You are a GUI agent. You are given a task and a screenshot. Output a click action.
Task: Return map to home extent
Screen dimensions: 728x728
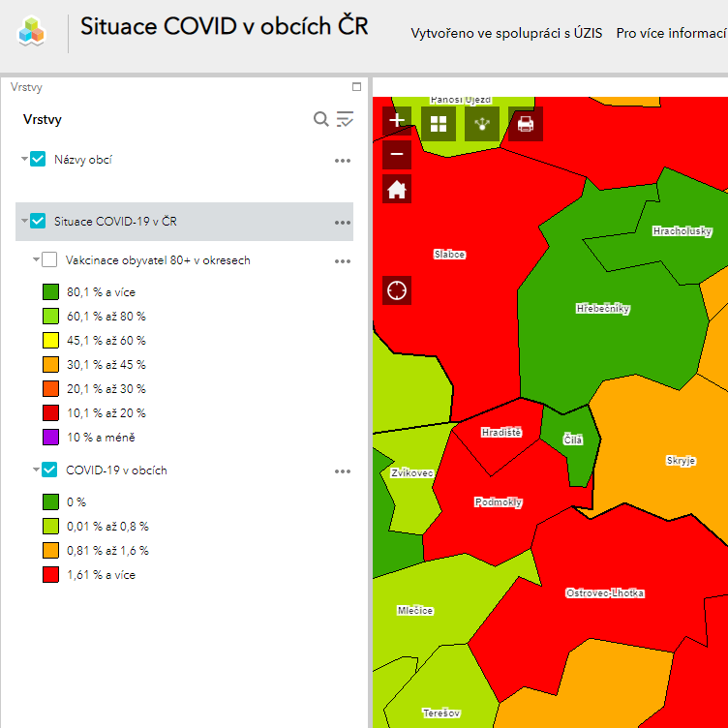coord(397,189)
